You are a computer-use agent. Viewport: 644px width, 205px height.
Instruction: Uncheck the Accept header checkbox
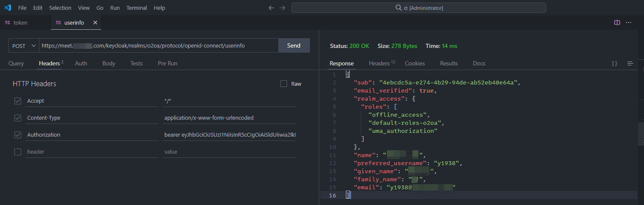18,101
